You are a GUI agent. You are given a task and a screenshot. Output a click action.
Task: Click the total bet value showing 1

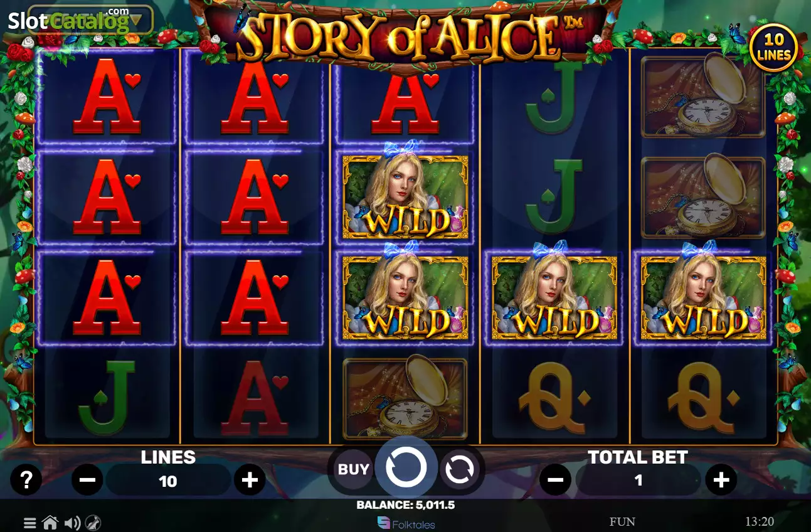tap(638, 481)
